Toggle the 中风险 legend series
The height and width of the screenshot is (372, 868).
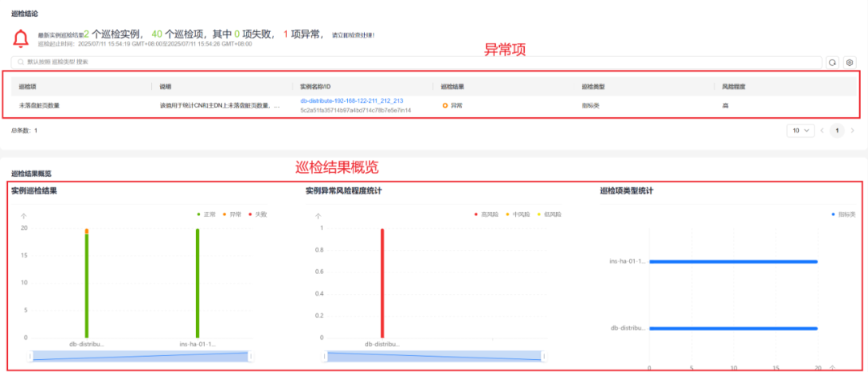point(518,215)
